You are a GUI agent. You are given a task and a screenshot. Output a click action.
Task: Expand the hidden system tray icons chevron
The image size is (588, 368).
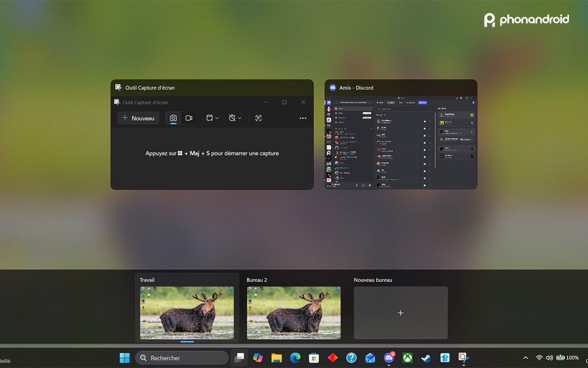(x=526, y=358)
